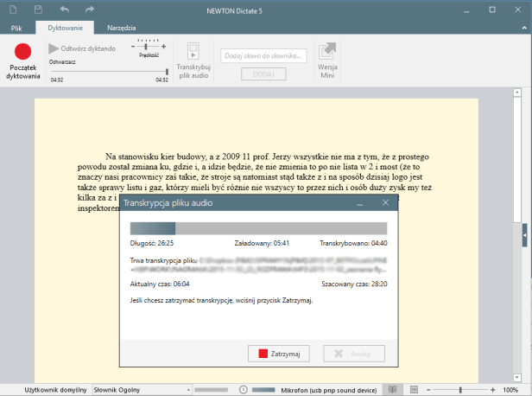Screen dimensions: 532x396
Task: Click the save icon in title bar
Action: tap(39, 9)
